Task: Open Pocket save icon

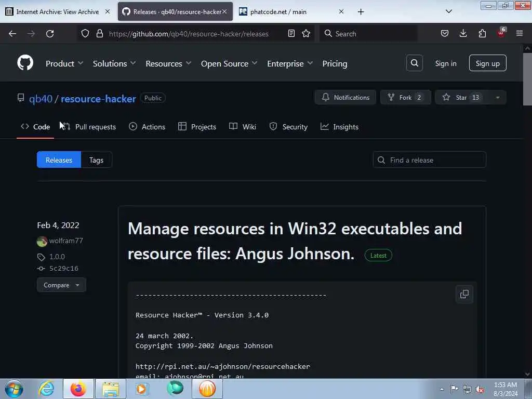Action: point(445,34)
